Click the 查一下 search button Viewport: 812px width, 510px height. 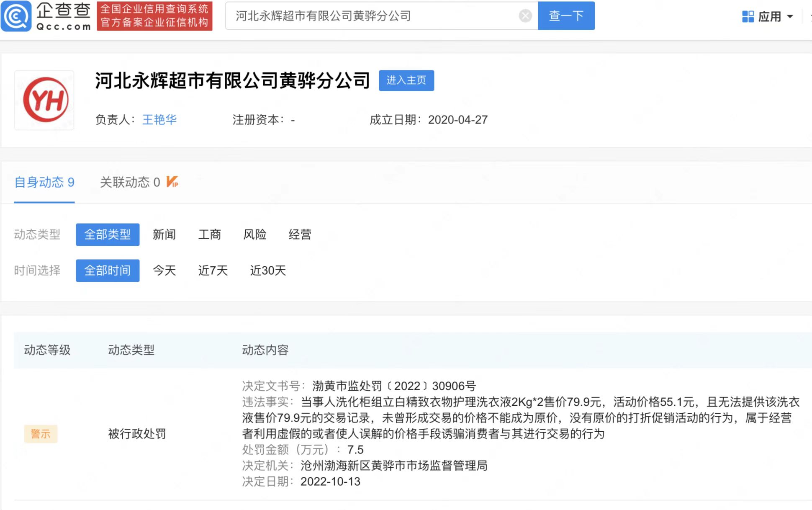566,16
